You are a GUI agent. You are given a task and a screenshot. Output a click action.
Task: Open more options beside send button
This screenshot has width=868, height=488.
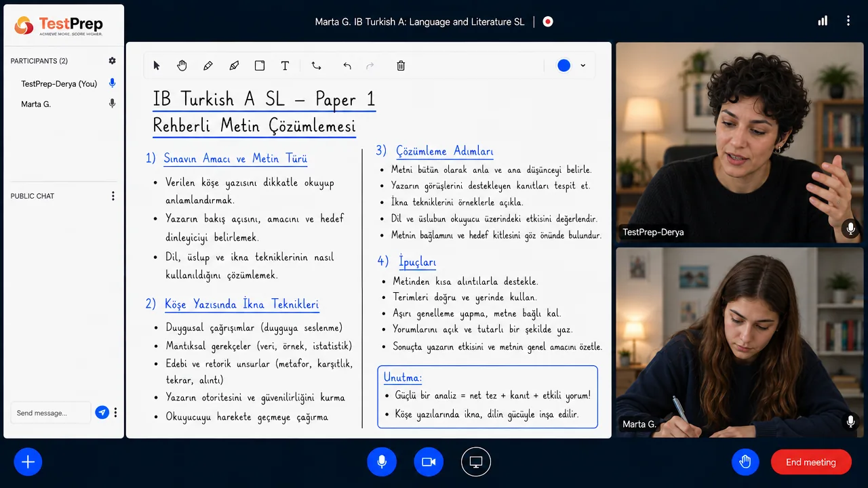116,413
